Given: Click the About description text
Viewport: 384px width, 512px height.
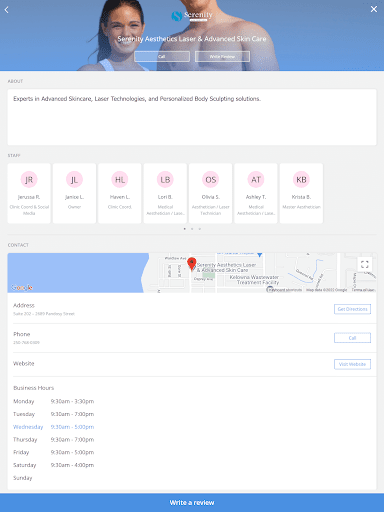Looking at the screenshot, I should click(x=137, y=99).
